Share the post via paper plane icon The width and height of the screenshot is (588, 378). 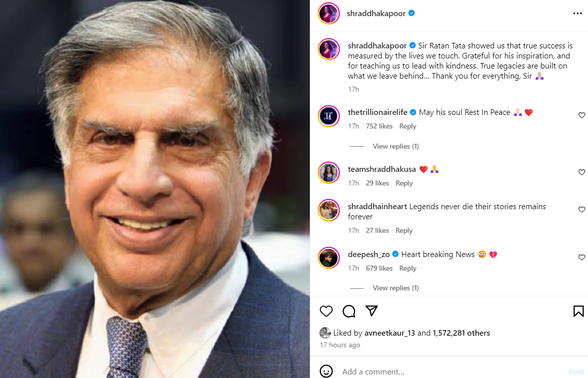coord(371,311)
